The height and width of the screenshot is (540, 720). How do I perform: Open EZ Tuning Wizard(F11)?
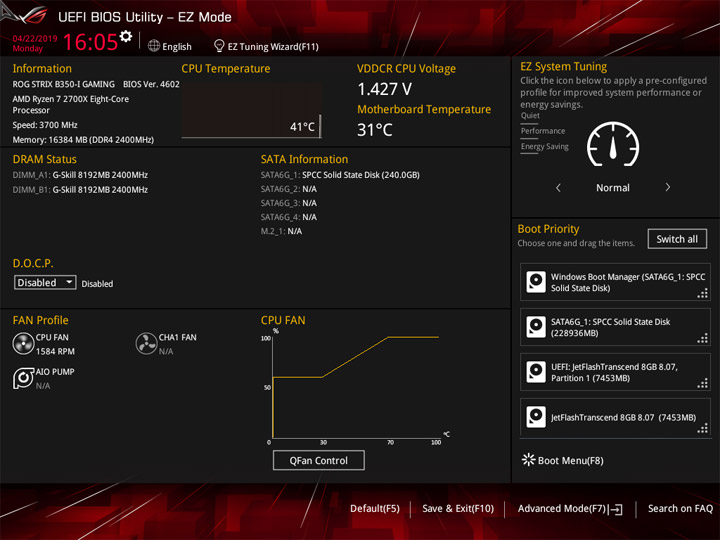[273, 47]
